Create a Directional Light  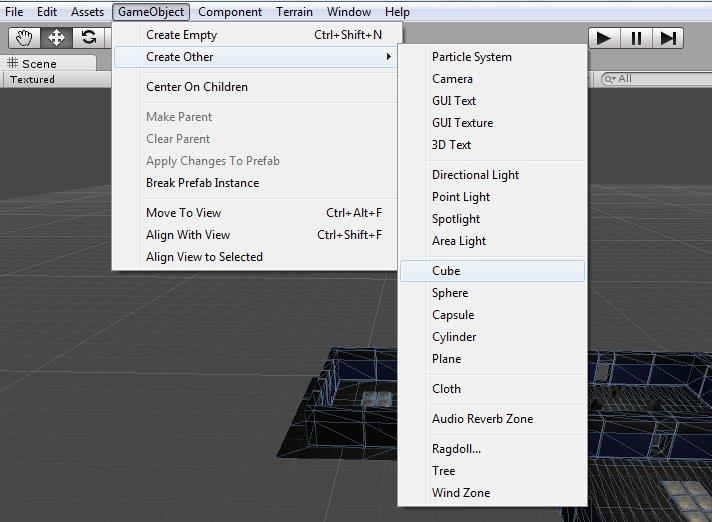[x=493, y=175]
